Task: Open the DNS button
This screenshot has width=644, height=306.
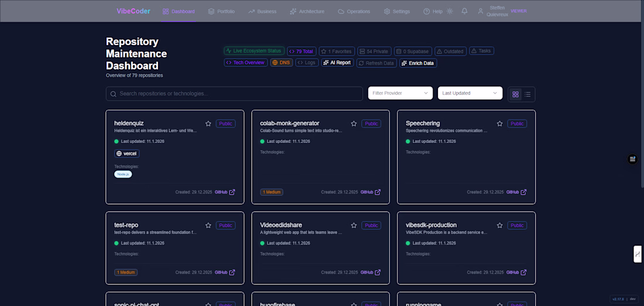Action: pyautogui.click(x=282, y=63)
